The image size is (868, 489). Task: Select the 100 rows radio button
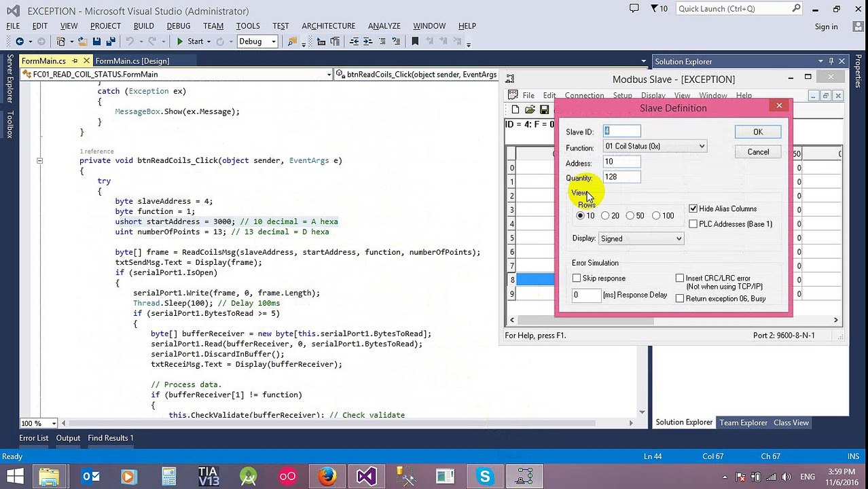tap(656, 215)
